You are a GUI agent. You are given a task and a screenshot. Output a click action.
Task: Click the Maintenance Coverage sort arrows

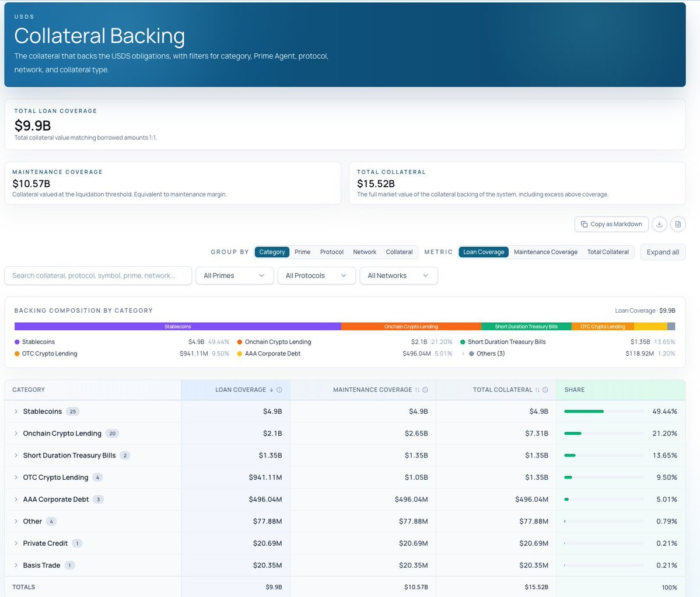point(417,390)
